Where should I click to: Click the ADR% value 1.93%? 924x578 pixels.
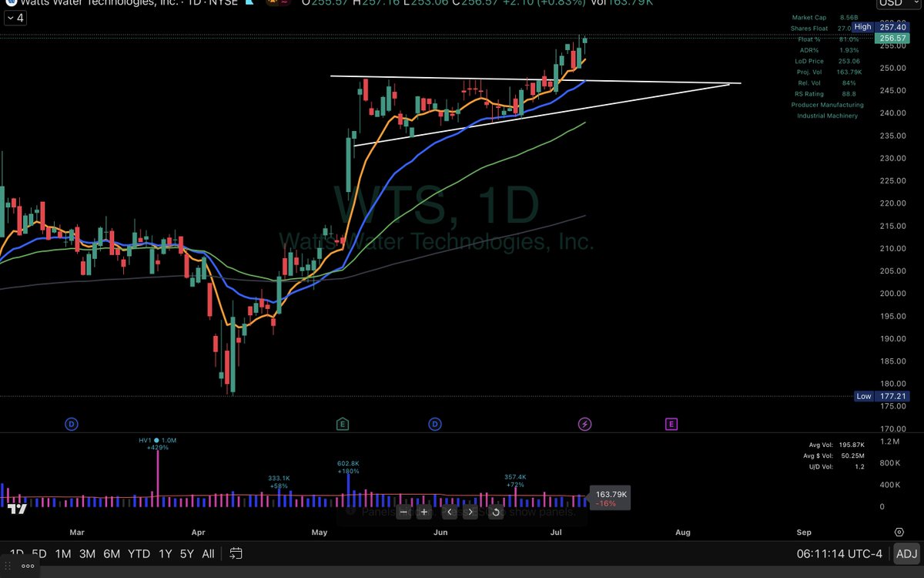click(848, 50)
